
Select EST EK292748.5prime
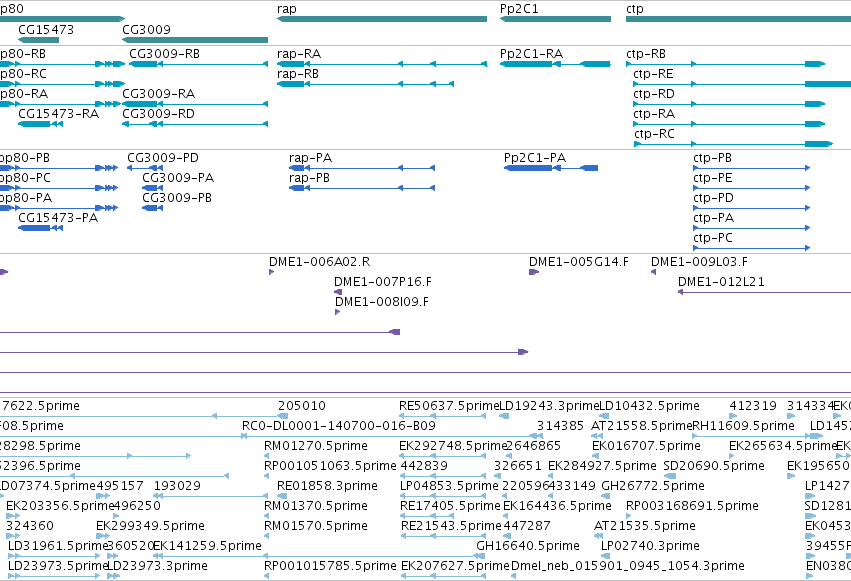(x=453, y=446)
